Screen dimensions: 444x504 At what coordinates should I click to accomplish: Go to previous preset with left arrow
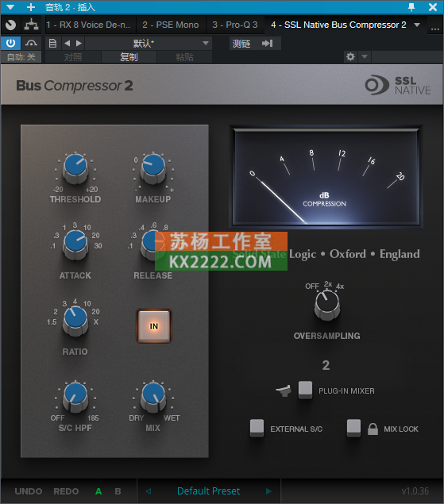pos(67,43)
